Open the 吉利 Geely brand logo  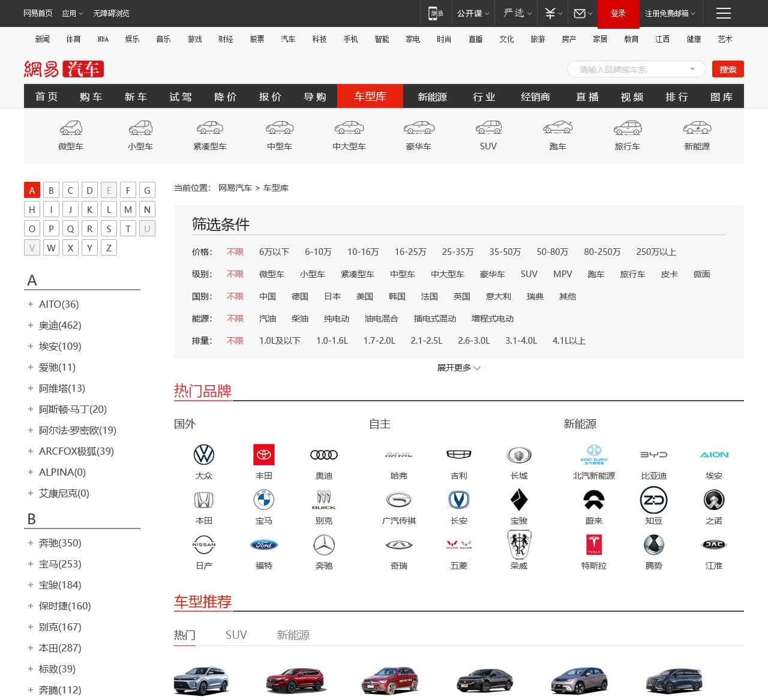point(459,455)
